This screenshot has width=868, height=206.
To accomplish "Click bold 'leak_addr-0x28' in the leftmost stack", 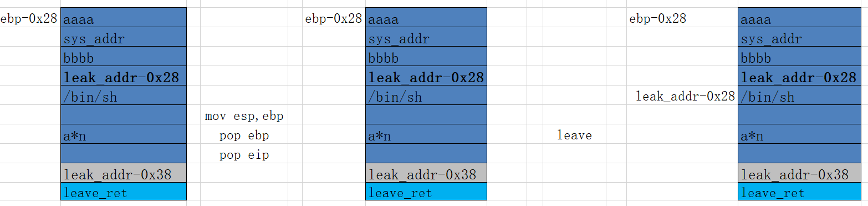I will [124, 76].
